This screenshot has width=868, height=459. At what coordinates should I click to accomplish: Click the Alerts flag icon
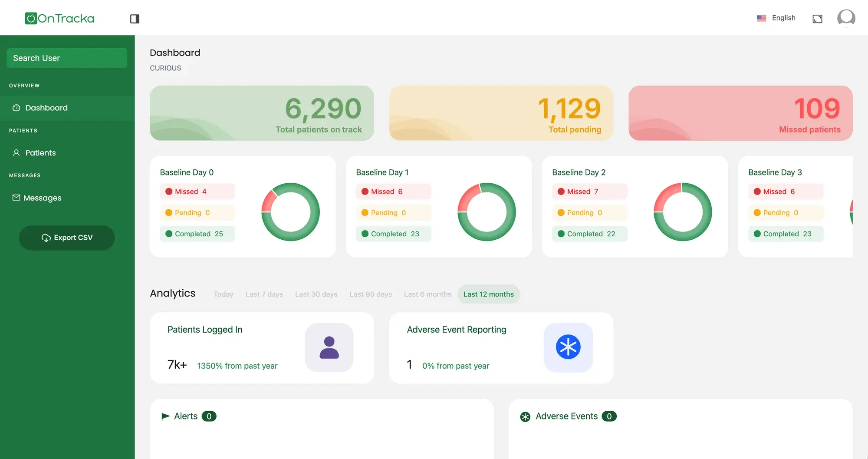pos(165,416)
